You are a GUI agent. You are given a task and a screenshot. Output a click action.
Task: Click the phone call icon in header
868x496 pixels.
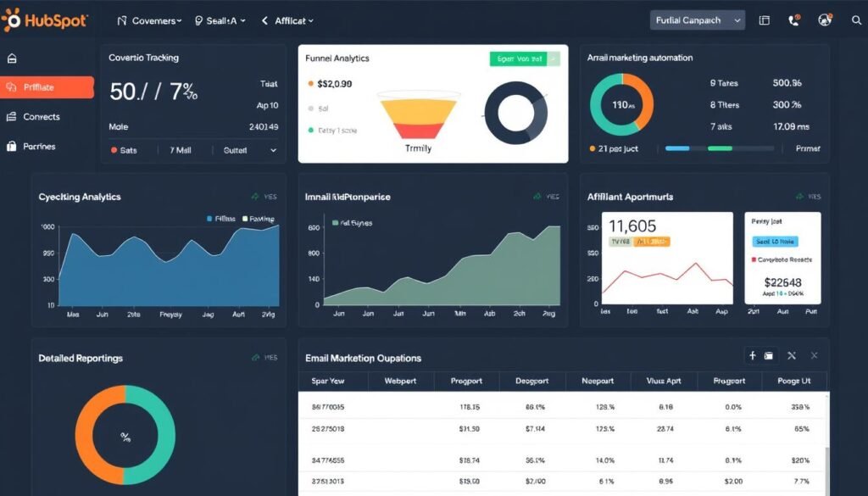794,20
